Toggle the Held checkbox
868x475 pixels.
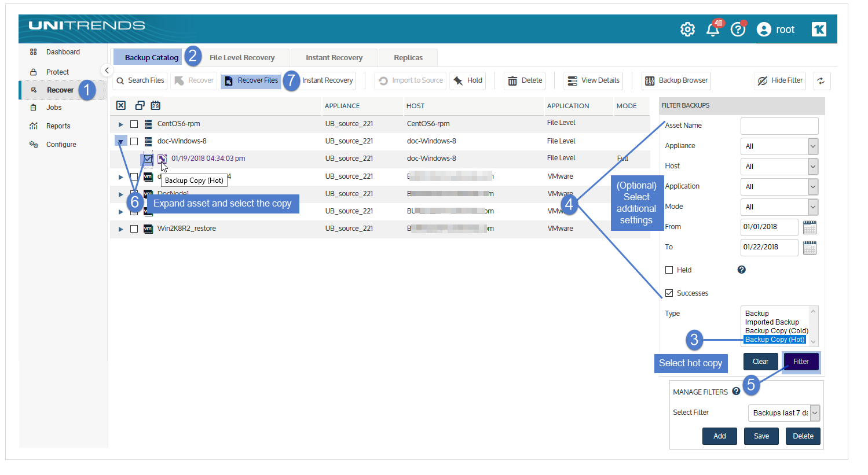(669, 270)
